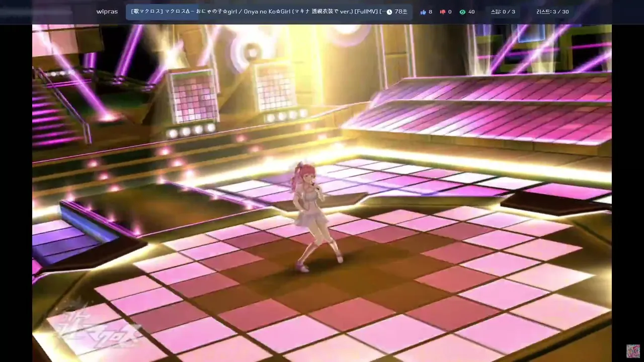Click the thumbs-down dislike icon

[x=443, y=12]
